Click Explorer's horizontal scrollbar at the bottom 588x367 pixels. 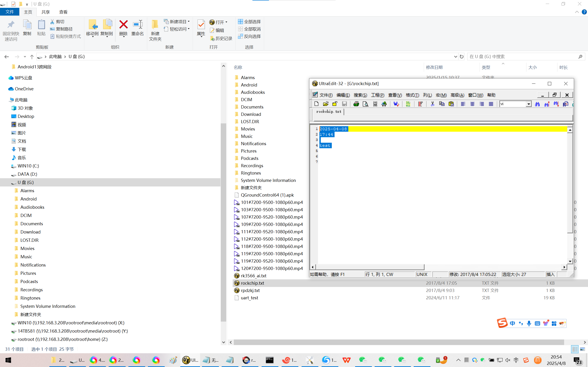click(399, 342)
